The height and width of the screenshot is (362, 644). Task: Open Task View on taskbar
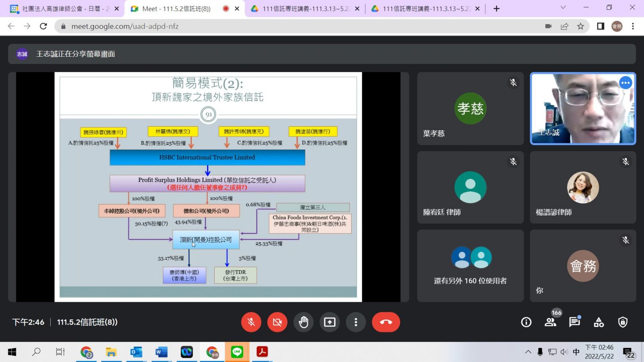click(60, 352)
